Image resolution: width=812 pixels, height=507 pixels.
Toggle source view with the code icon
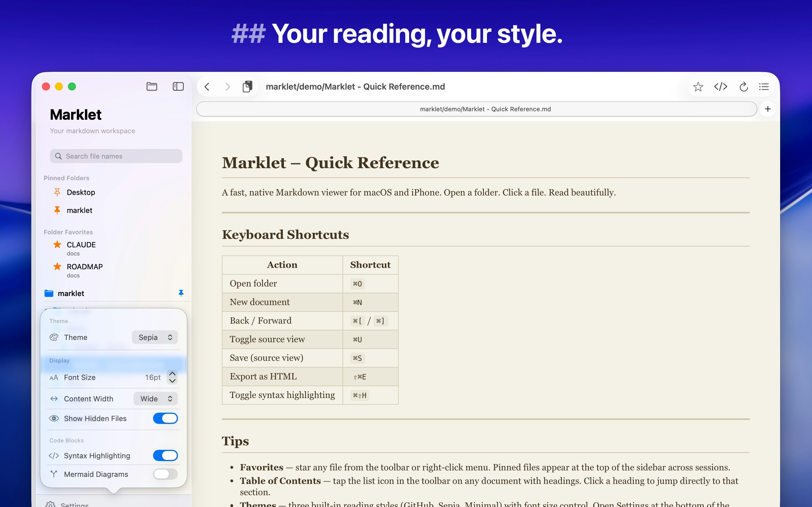click(720, 87)
